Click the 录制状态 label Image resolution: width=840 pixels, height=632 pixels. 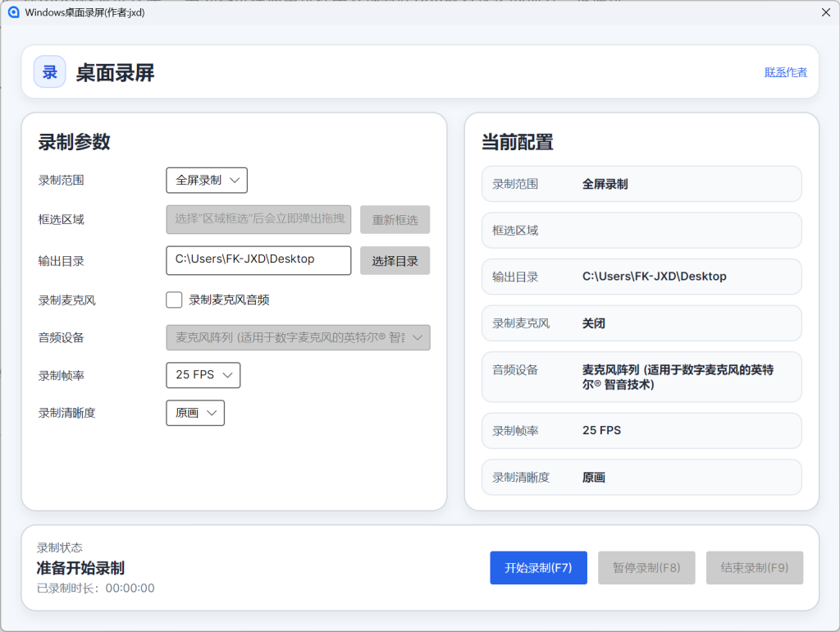click(x=59, y=547)
